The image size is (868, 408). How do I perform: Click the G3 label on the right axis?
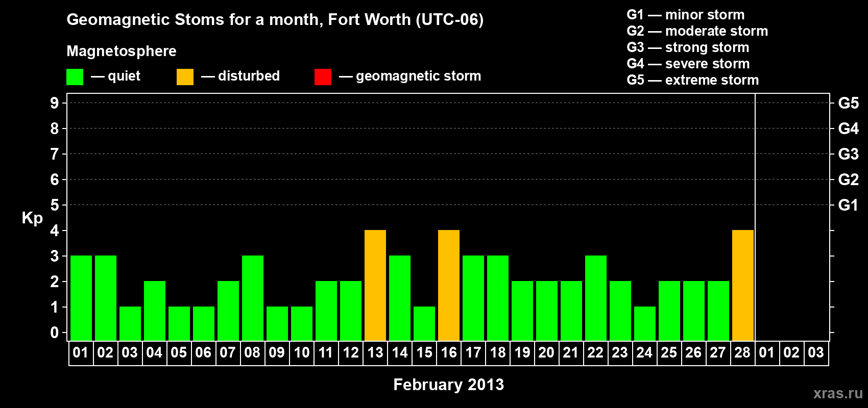(849, 154)
